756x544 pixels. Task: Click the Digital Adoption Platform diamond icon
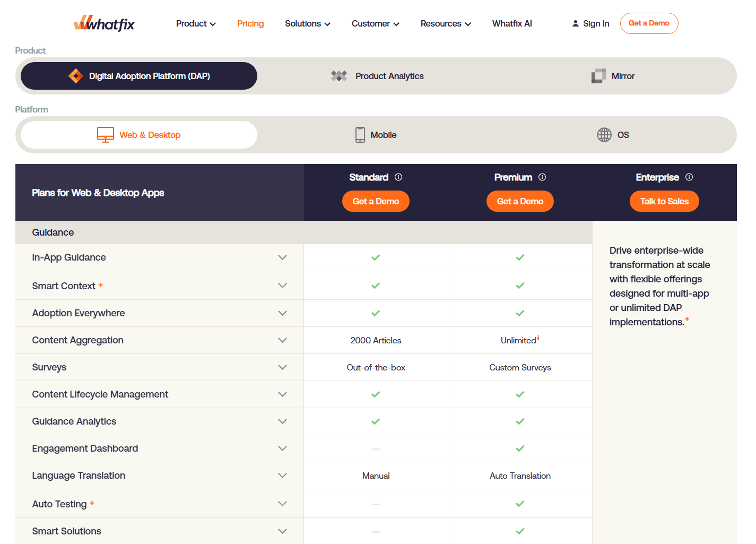point(76,76)
